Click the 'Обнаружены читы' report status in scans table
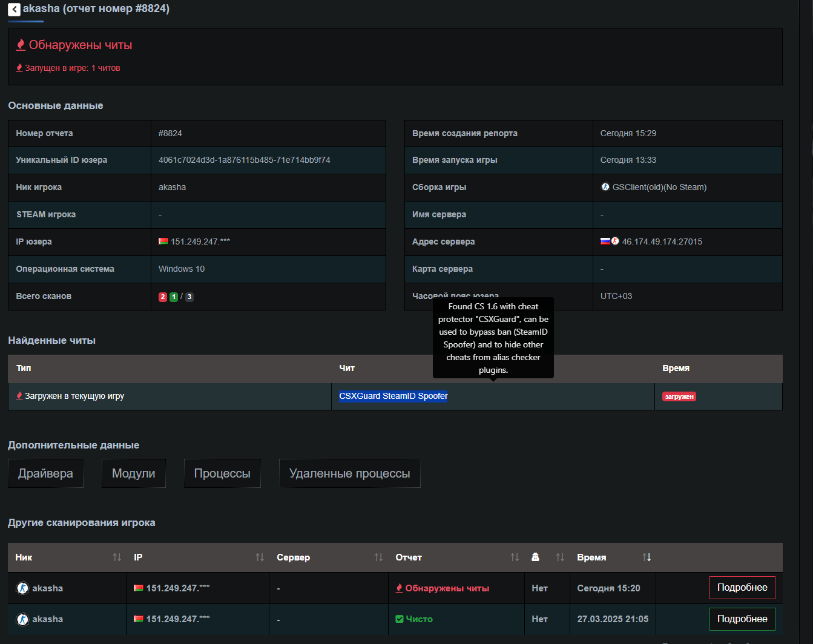Screen dimensions: 813x644 [447, 588]
